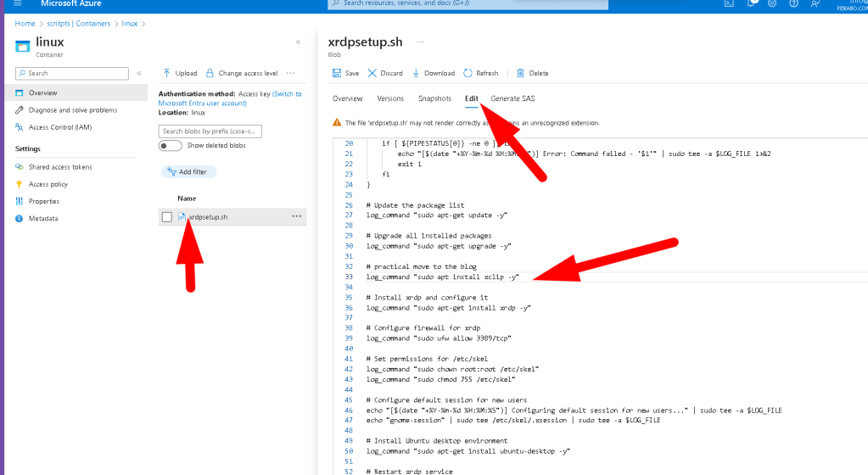Open Overview in the container menu

click(76, 92)
